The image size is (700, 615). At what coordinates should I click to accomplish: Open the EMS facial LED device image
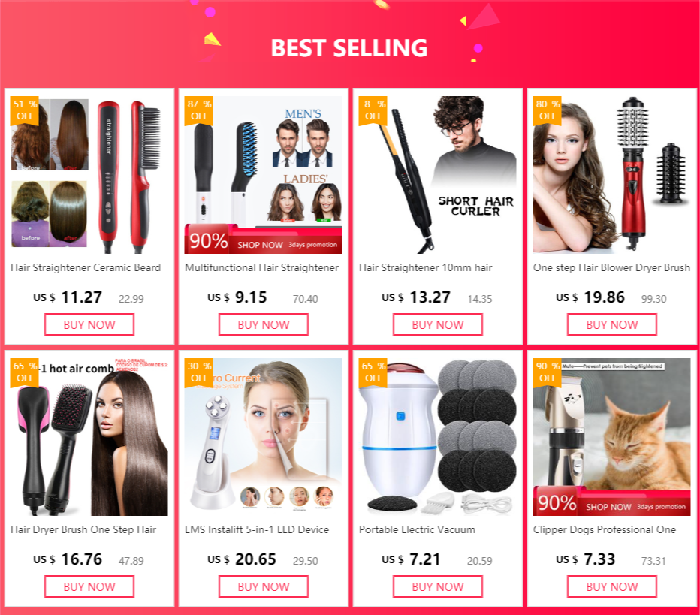pyautogui.click(x=264, y=437)
